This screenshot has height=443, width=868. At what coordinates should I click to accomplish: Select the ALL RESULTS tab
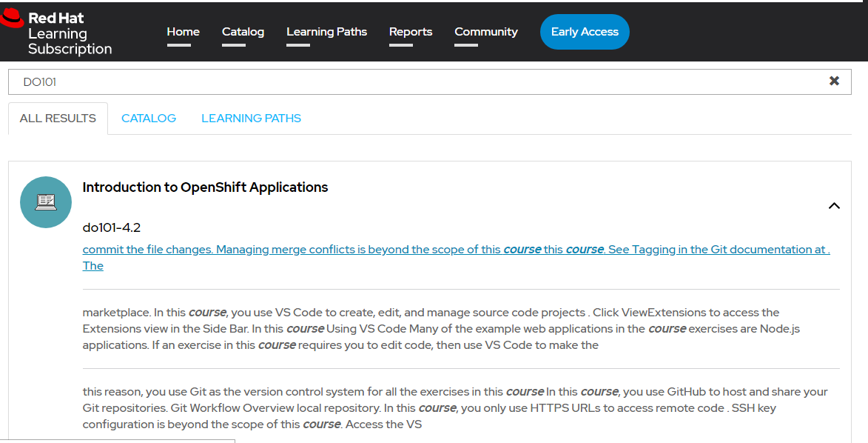(x=58, y=119)
